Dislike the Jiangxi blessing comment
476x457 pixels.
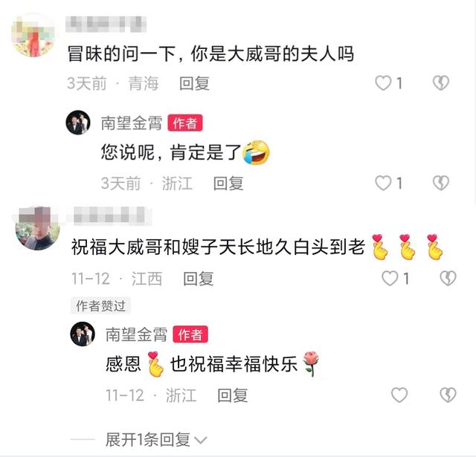click(448, 278)
